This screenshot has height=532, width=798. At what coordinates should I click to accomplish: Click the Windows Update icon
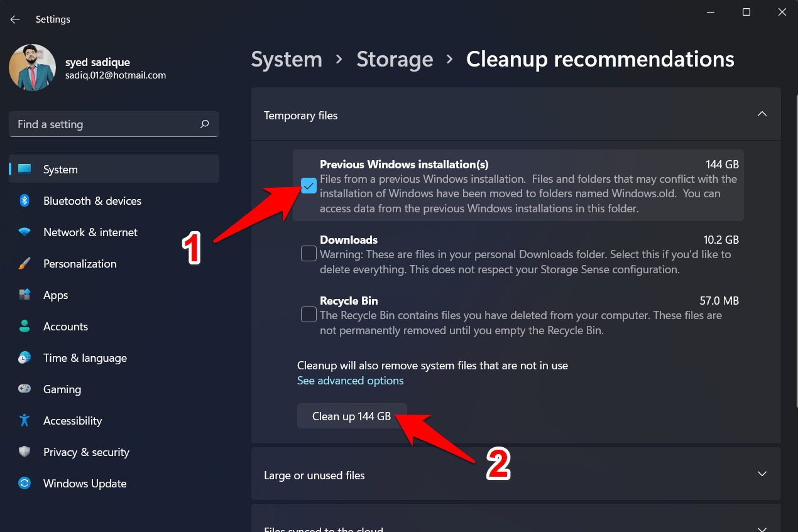pos(25,484)
